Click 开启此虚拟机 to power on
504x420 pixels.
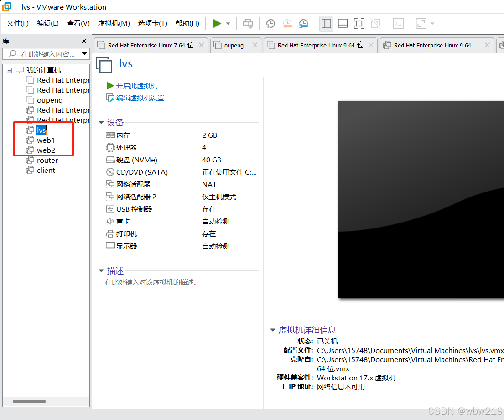pyautogui.click(x=137, y=86)
